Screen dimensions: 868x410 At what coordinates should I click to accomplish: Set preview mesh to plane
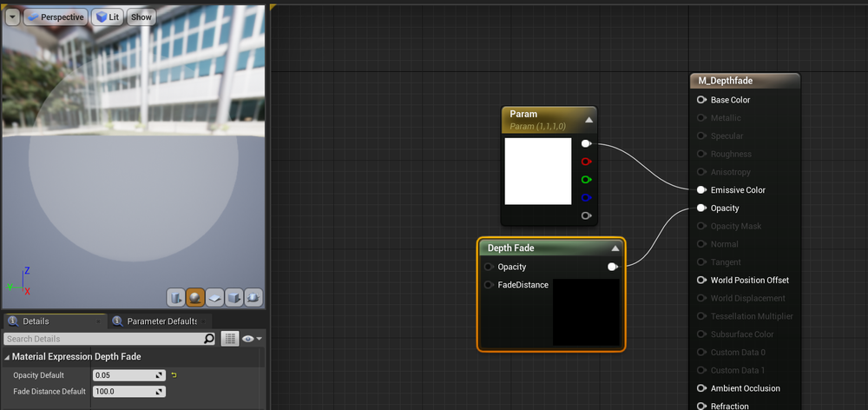(x=214, y=298)
